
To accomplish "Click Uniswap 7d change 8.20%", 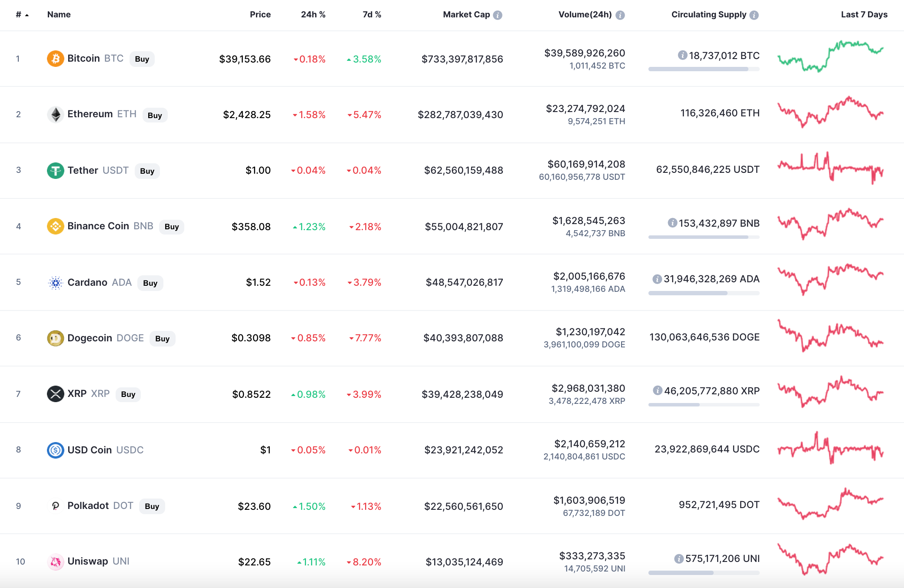I will (x=364, y=562).
